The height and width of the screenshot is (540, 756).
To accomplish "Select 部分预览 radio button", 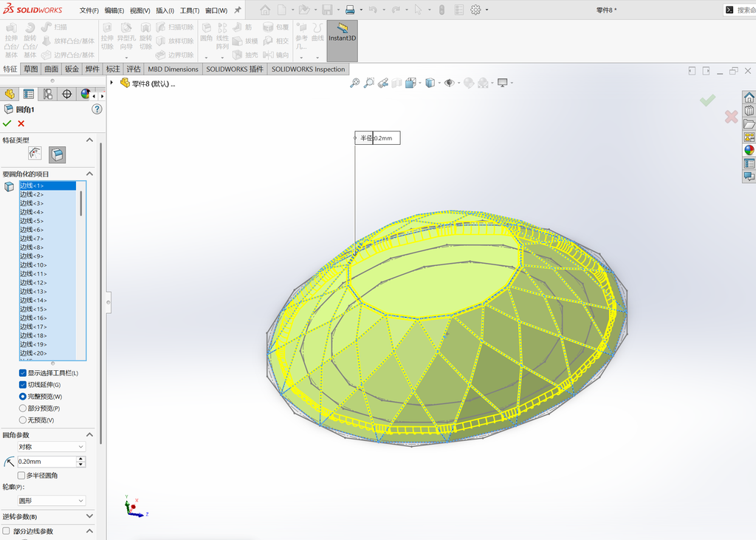I will click(x=23, y=409).
